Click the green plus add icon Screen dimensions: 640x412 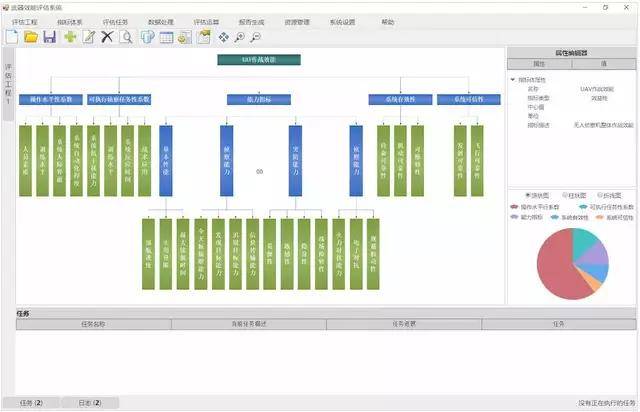click(70, 37)
